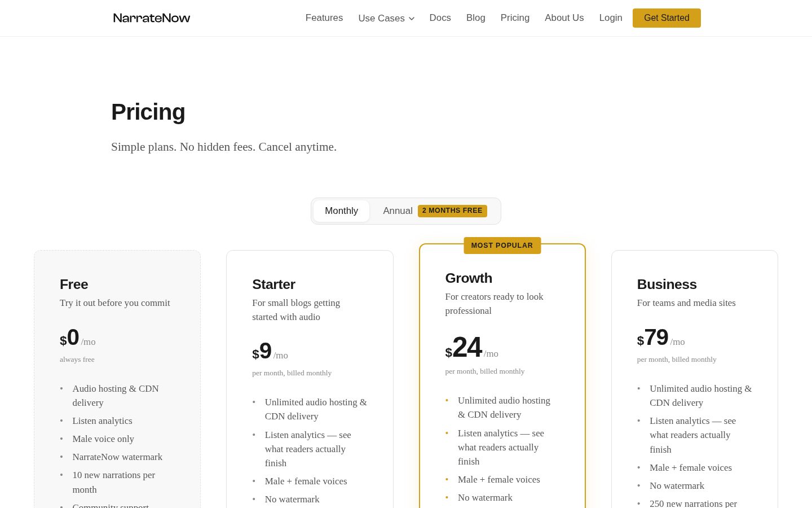Click '10 new narrations per month' feature
This screenshot has width=812, height=508.
[x=114, y=483]
